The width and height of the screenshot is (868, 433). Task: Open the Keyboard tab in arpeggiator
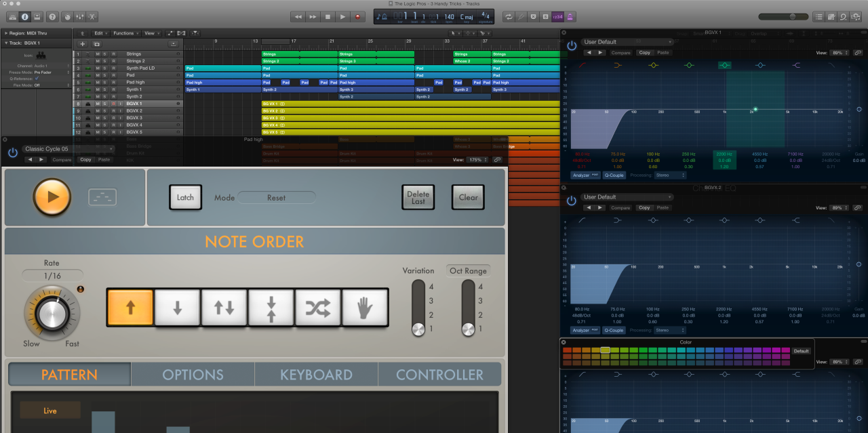click(316, 375)
